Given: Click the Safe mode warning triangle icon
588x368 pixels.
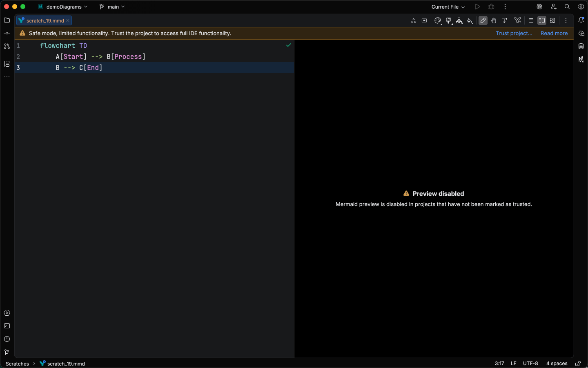Looking at the screenshot, I should (22, 33).
